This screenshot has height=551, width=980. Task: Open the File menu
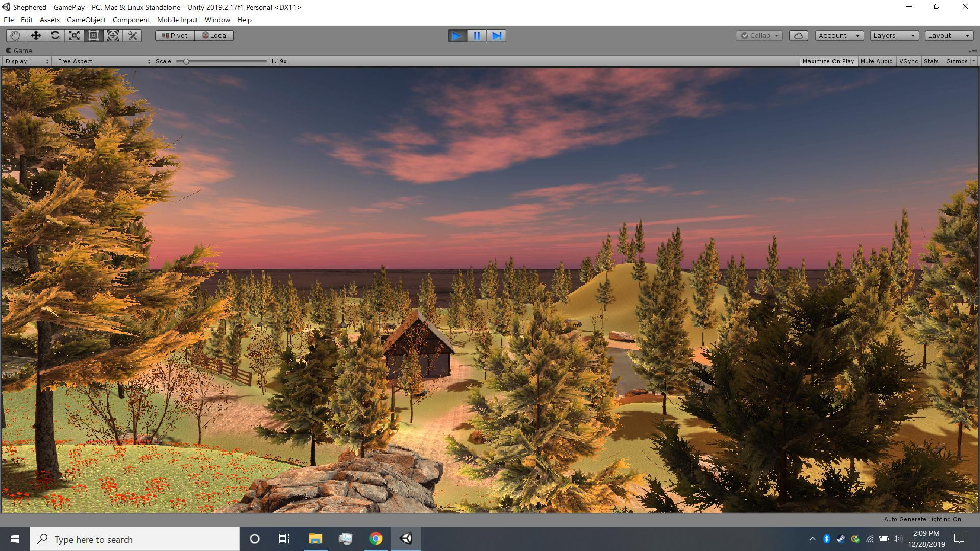click(x=9, y=20)
